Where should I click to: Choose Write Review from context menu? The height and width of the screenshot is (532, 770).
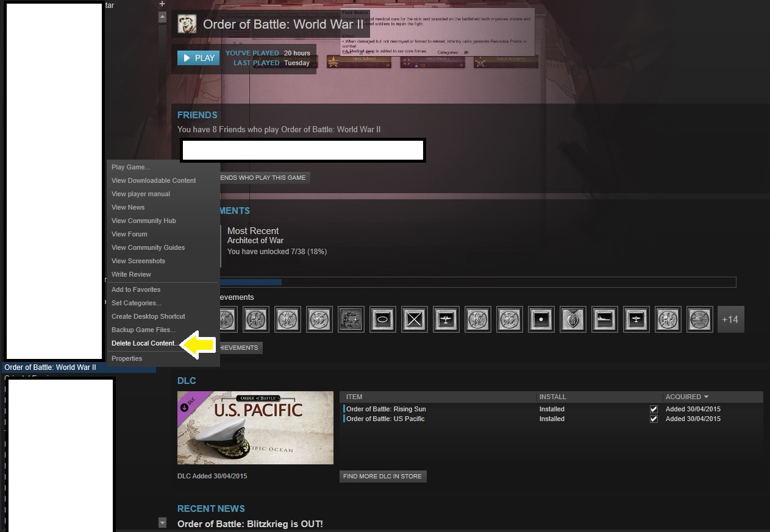pyautogui.click(x=131, y=274)
